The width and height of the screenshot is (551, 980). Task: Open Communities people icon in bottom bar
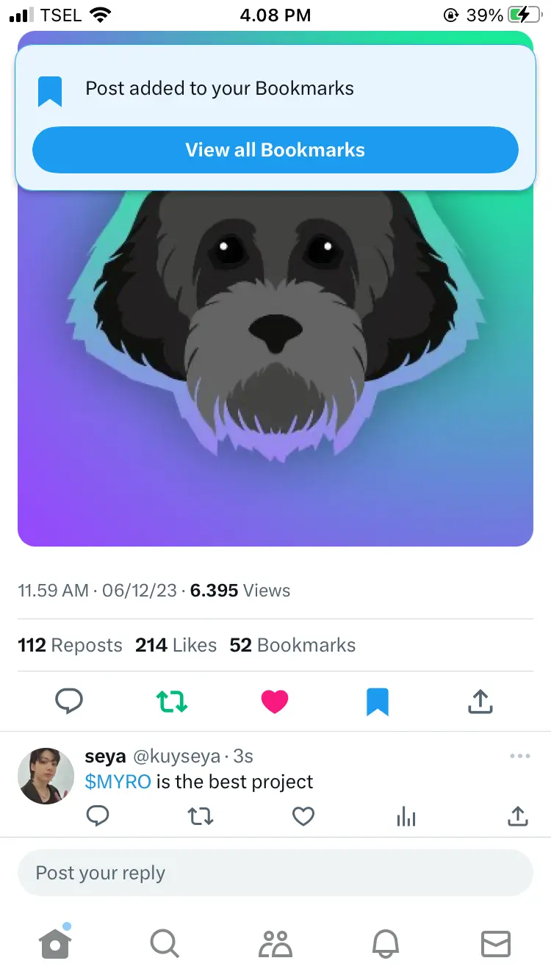275,943
